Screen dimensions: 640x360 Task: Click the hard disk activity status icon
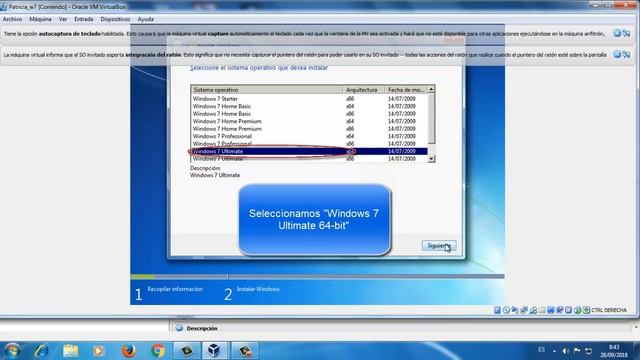[497, 310]
